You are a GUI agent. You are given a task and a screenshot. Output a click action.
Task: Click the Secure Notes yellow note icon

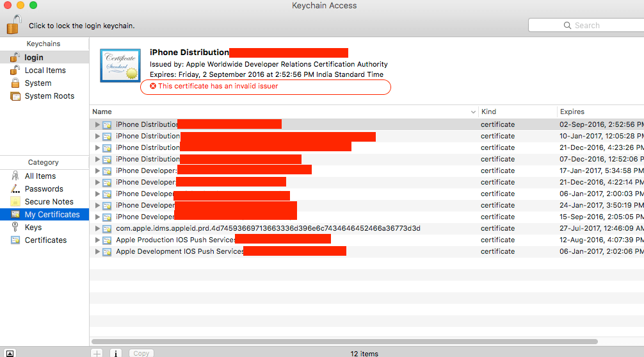pyautogui.click(x=15, y=201)
